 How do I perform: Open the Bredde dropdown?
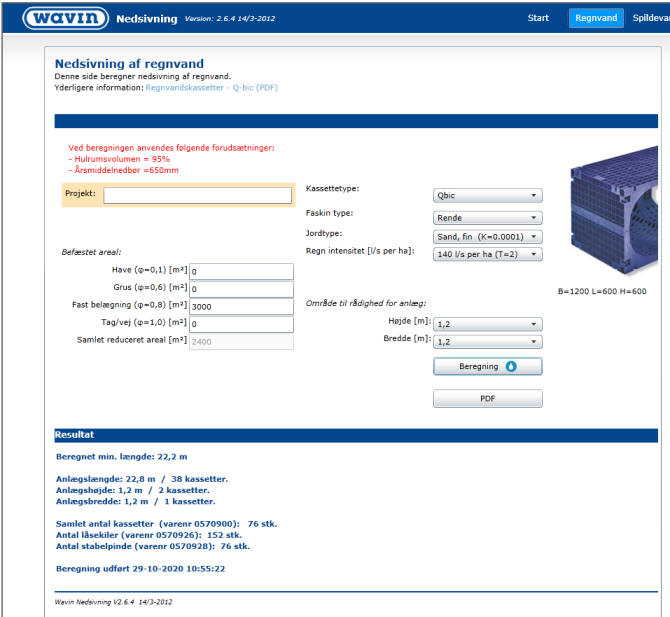[x=487, y=341]
